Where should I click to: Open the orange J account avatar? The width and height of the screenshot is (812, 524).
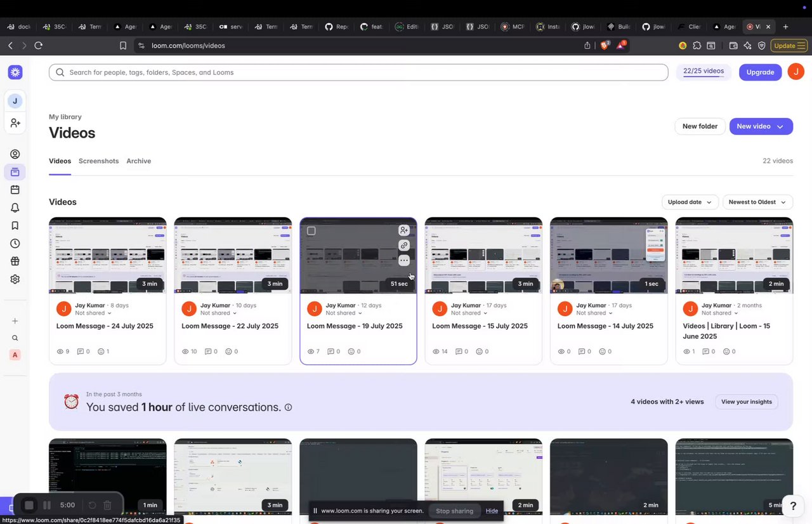(x=796, y=72)
